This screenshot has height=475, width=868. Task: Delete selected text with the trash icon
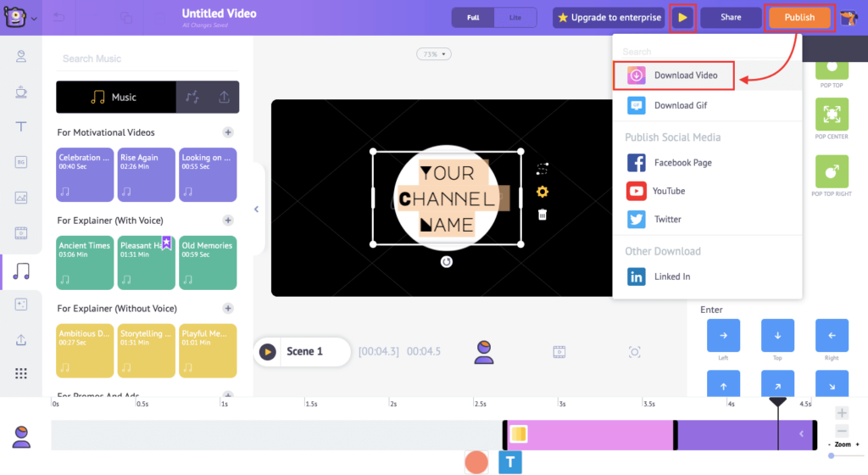(542, 215)
